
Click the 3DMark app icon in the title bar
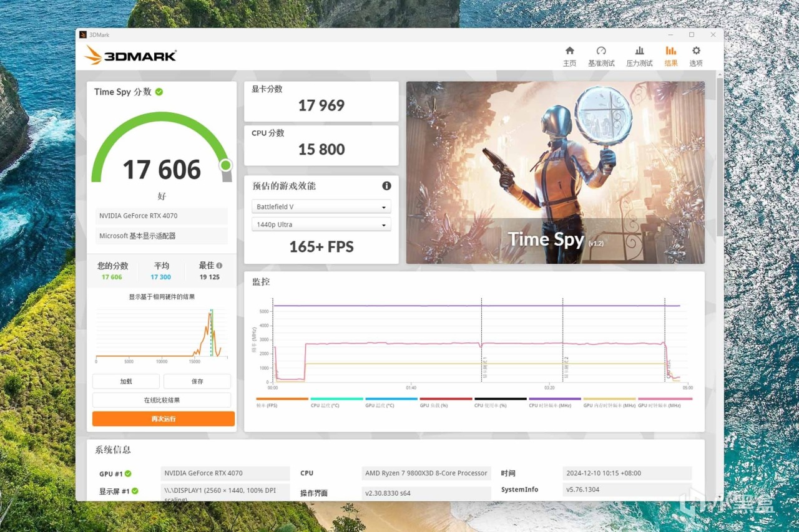pyautogui.click(x=83, y=35)
